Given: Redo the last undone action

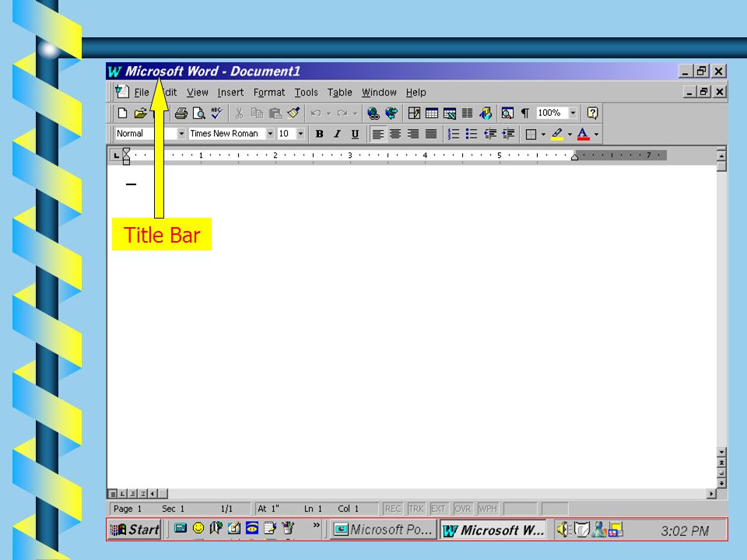Looking at the screenshot, I should tap(342, 114).
